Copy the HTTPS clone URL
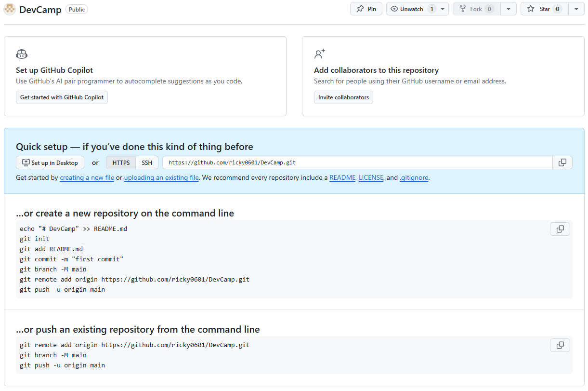This screenshot has height=391, width=588. [562, 162]
